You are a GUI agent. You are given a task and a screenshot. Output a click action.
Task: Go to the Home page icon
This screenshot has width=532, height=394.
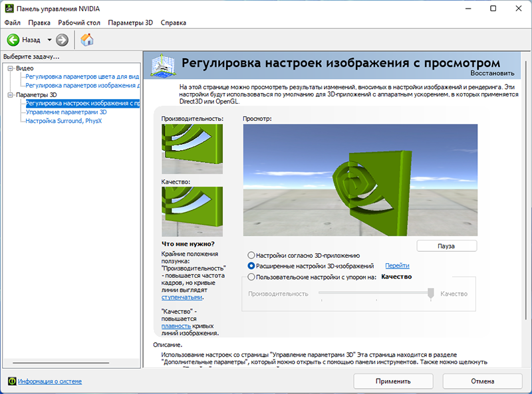pyautogui.click(x=87, y=40)
